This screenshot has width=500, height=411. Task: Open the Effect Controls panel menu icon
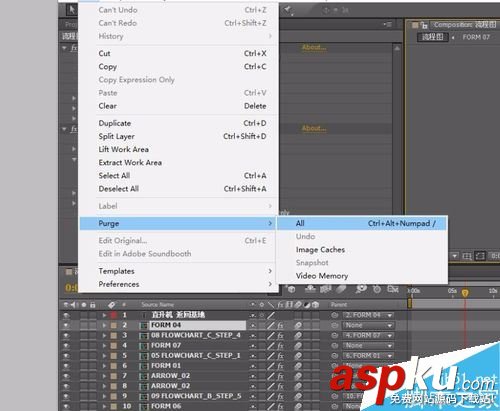pos(387,24)
